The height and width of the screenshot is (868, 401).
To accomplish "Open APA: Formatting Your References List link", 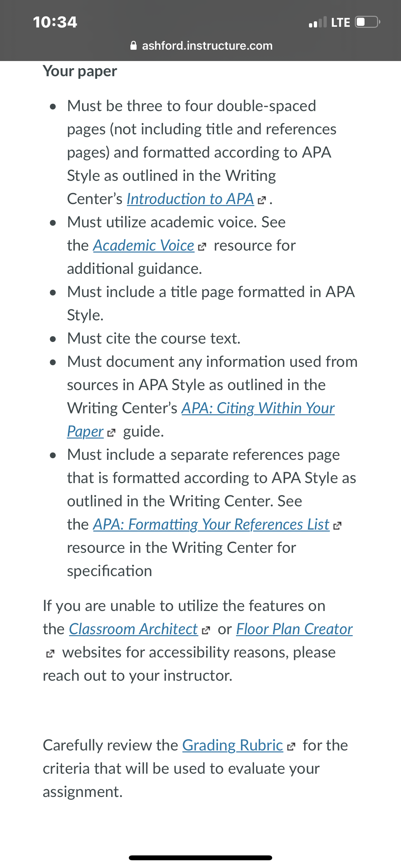I will coord(211,524).
